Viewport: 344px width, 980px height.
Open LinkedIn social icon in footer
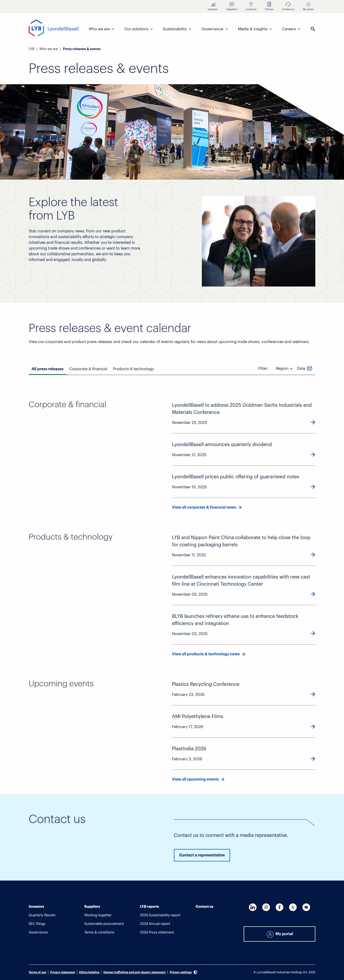tap(253, 907)
